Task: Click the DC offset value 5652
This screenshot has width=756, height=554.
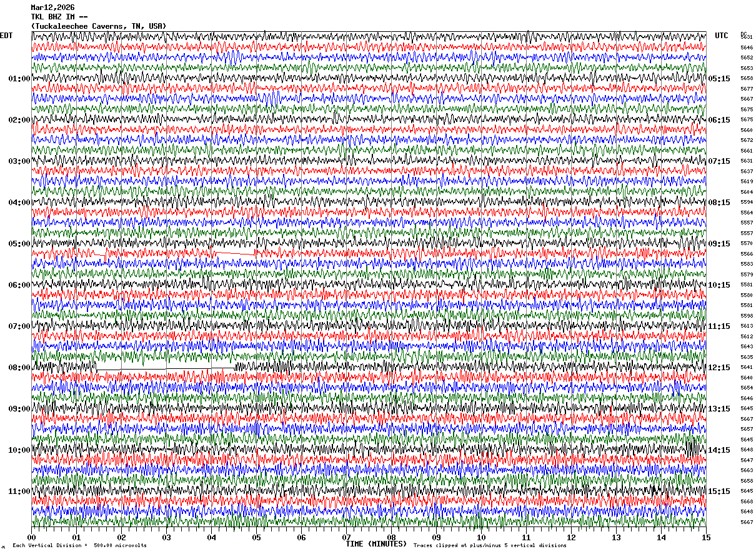Action: (747, 58)
